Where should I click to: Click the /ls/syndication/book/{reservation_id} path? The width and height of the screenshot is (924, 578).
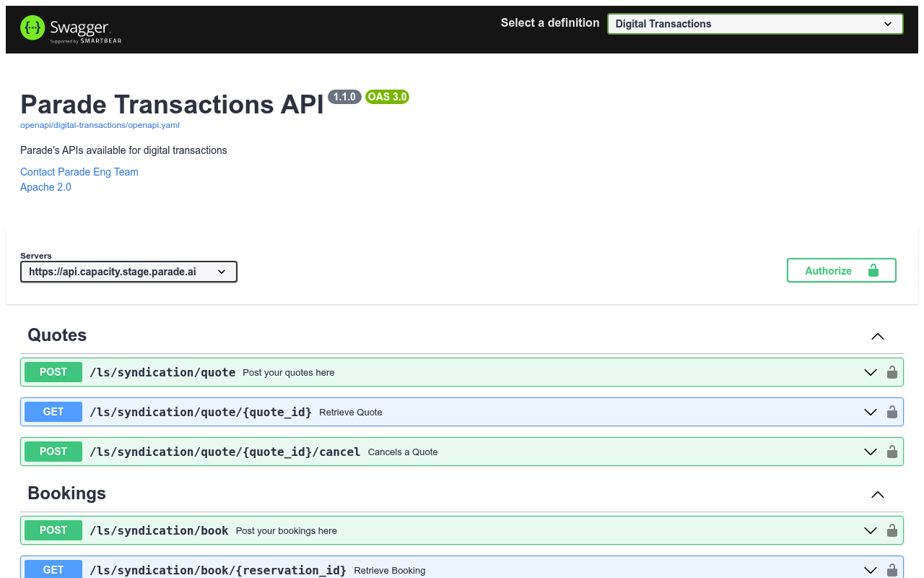(218, 570)
